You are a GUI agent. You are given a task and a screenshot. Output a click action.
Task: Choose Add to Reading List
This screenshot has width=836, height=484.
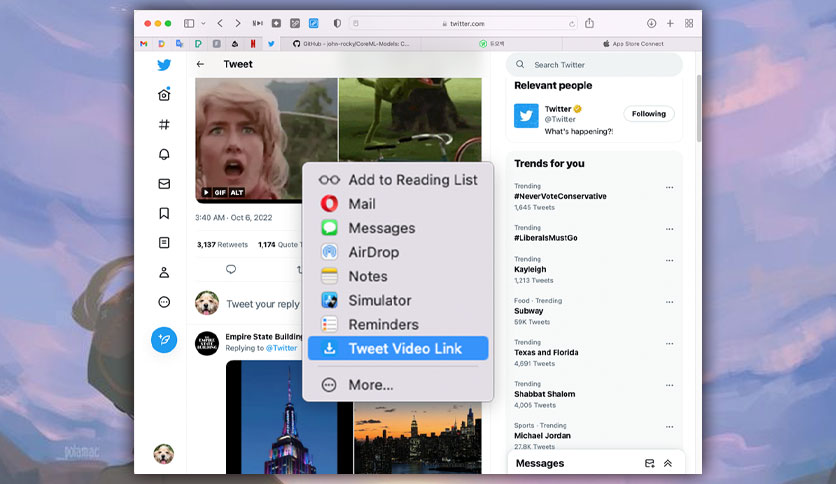(398, 180)
